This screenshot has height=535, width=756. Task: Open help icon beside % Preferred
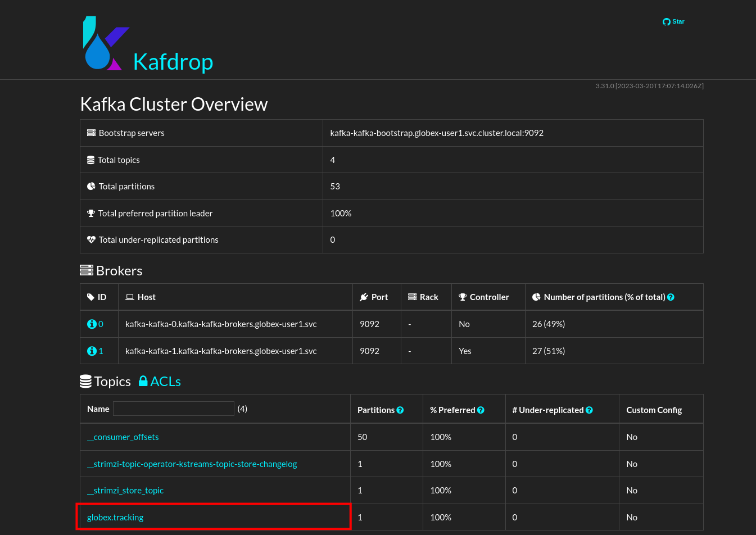[x=481, y=410]
